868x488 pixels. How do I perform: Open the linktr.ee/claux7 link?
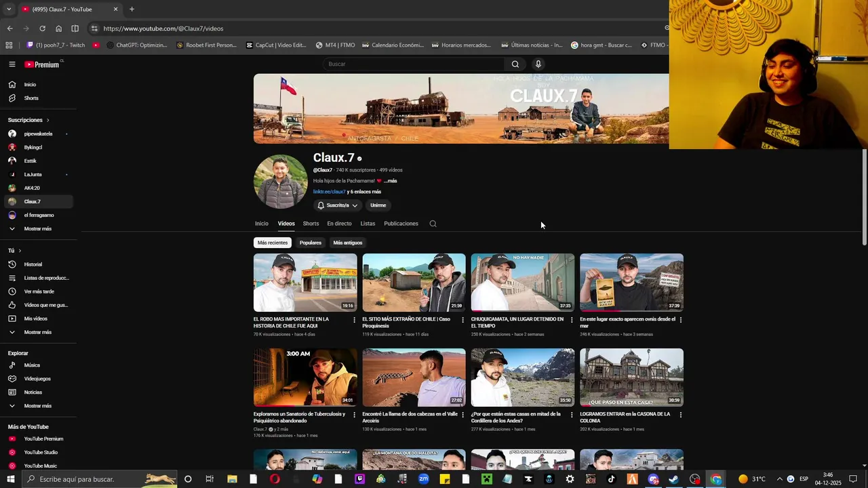coord(330,192)
